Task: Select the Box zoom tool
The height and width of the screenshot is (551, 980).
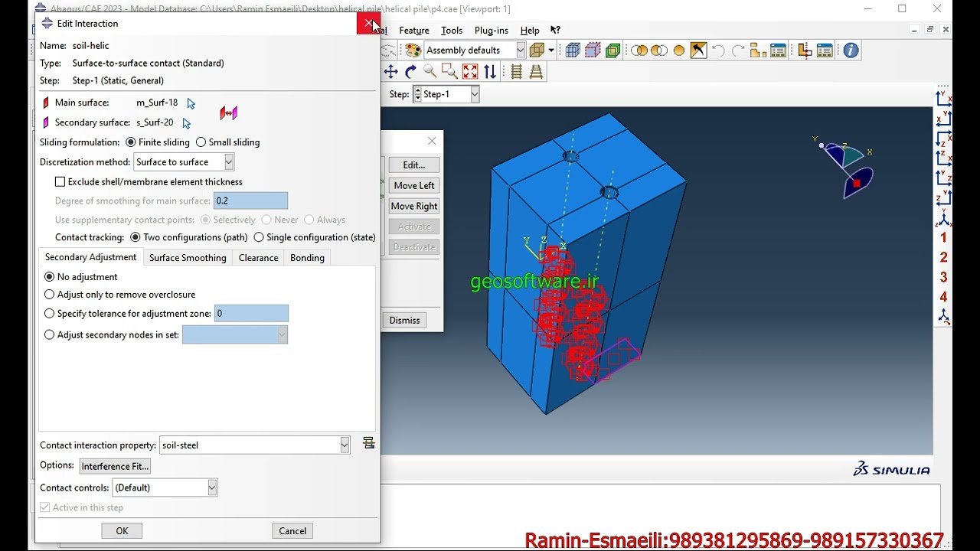Action: pyautogui.click(x=450, y=71)
